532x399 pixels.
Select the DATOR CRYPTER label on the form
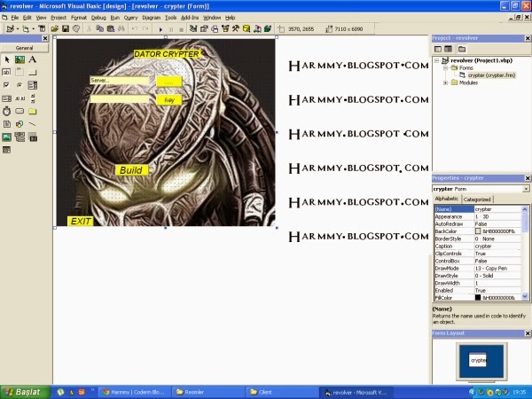pyautogui.click(x=167, y=54)
